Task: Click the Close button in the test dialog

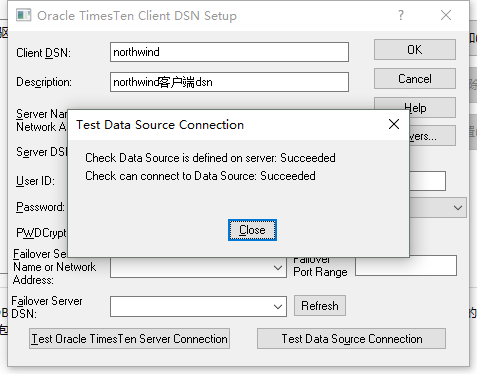Action: coord(252,230)
